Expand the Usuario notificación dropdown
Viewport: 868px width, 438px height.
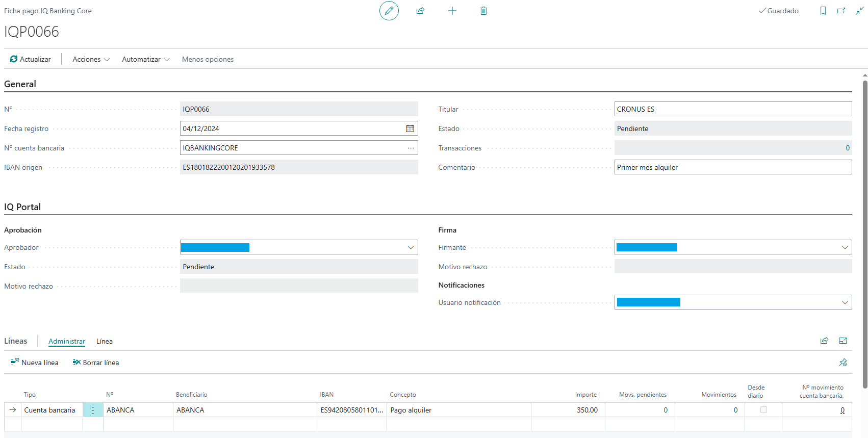(x=845, y=302)
